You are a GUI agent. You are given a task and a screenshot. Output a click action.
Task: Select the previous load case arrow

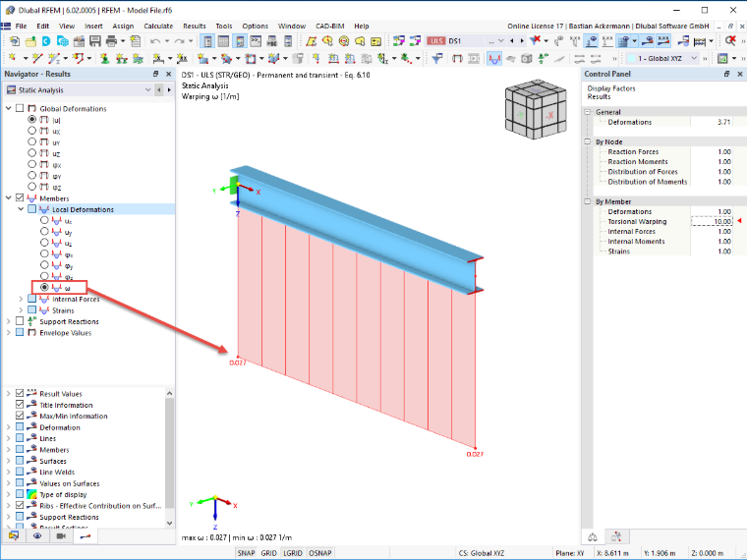[x=512, y=41]
